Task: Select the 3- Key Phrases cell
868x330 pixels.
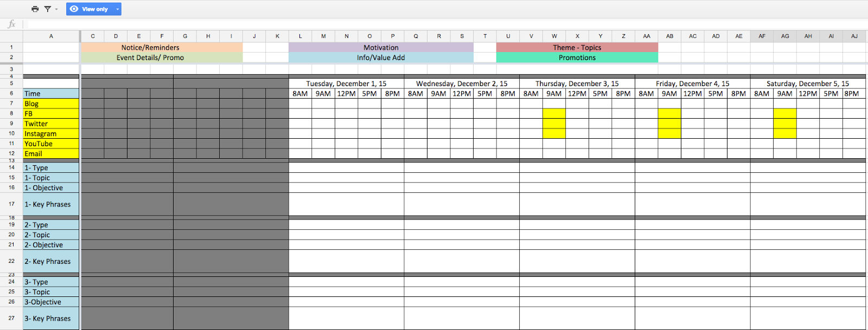Action: 51,319
